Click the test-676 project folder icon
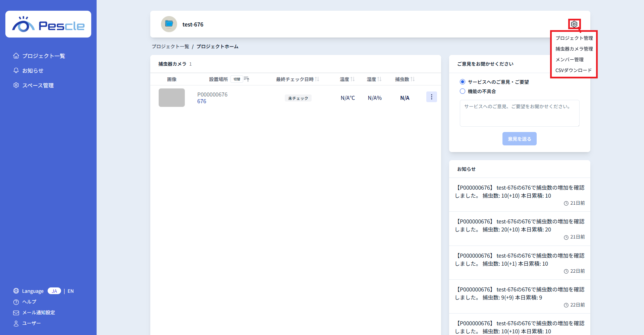 coord(169,24)
